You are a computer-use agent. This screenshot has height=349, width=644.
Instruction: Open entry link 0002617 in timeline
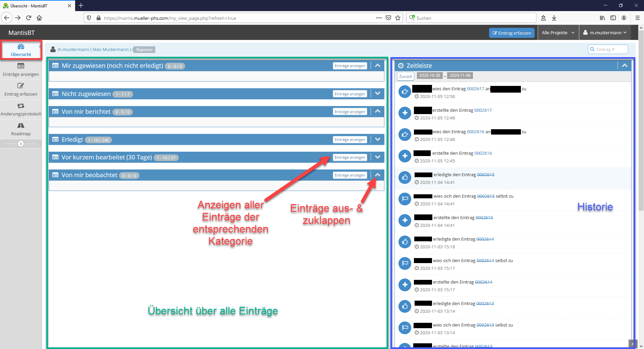475,89
